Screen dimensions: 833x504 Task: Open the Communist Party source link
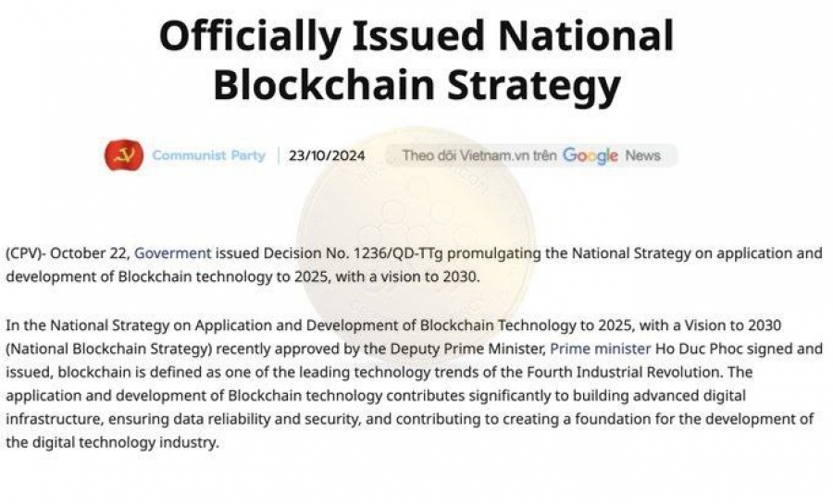click(208, 155)
